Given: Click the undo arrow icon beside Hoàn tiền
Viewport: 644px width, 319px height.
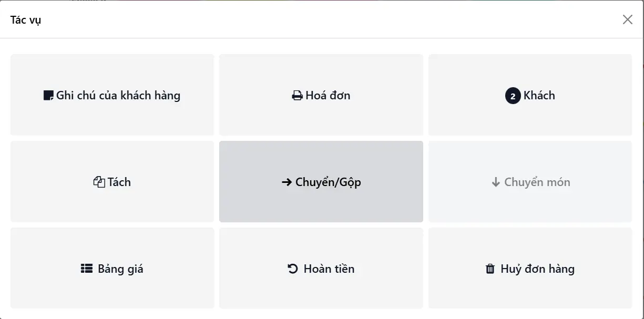Looking at the screenshot, I should pos(293,269).
